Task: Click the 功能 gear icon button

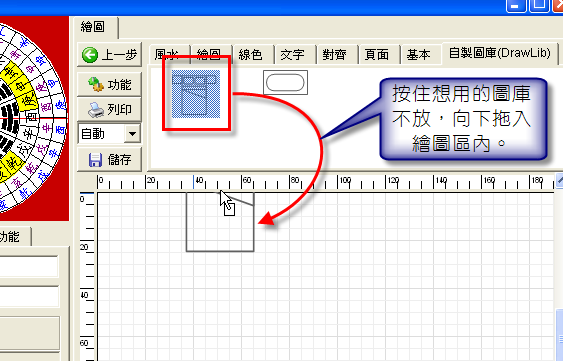Action: [x=96, y=84]
